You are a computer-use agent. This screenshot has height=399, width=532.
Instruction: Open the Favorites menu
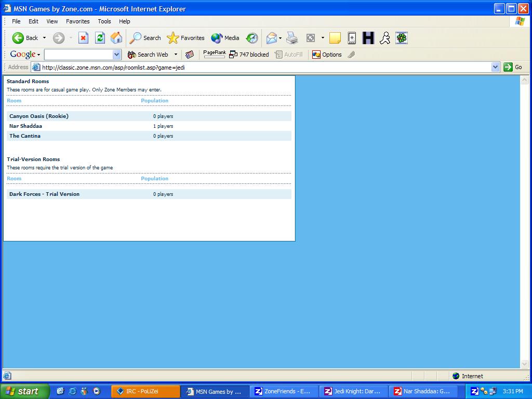[78, 21]
